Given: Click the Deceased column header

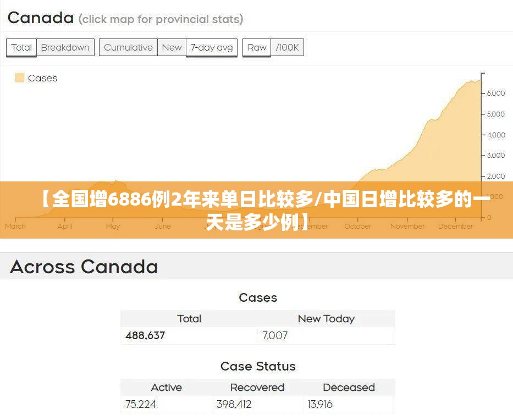Looking at the screenshot, I should 349,387.
